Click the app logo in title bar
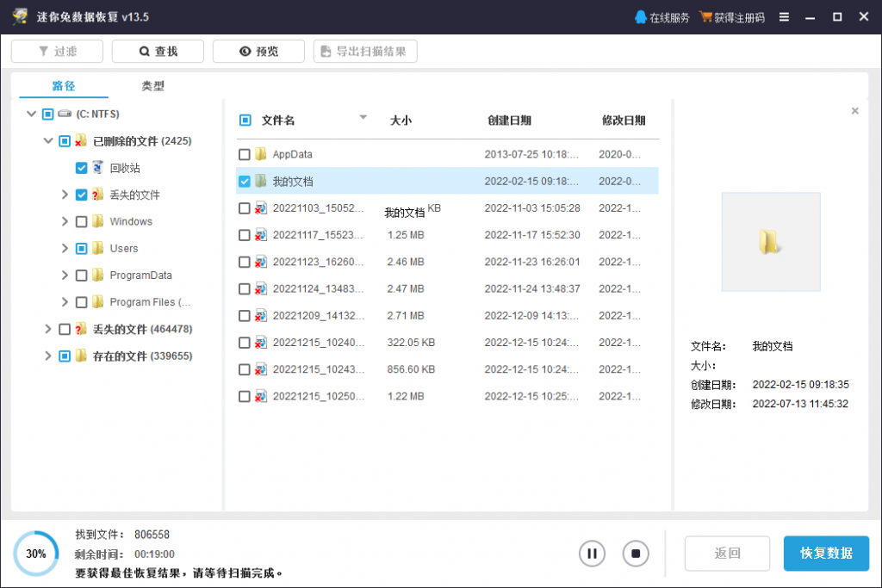 click(x=21, y=16)
